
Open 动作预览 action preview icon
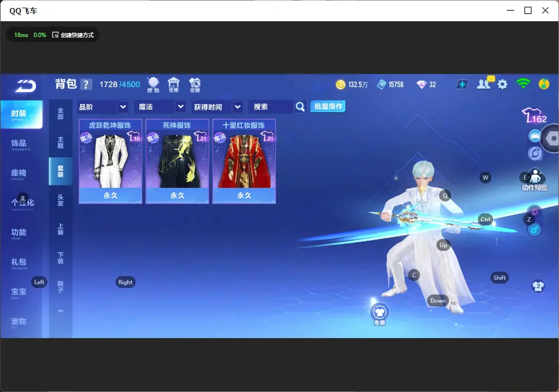click(x=534, y=180)
